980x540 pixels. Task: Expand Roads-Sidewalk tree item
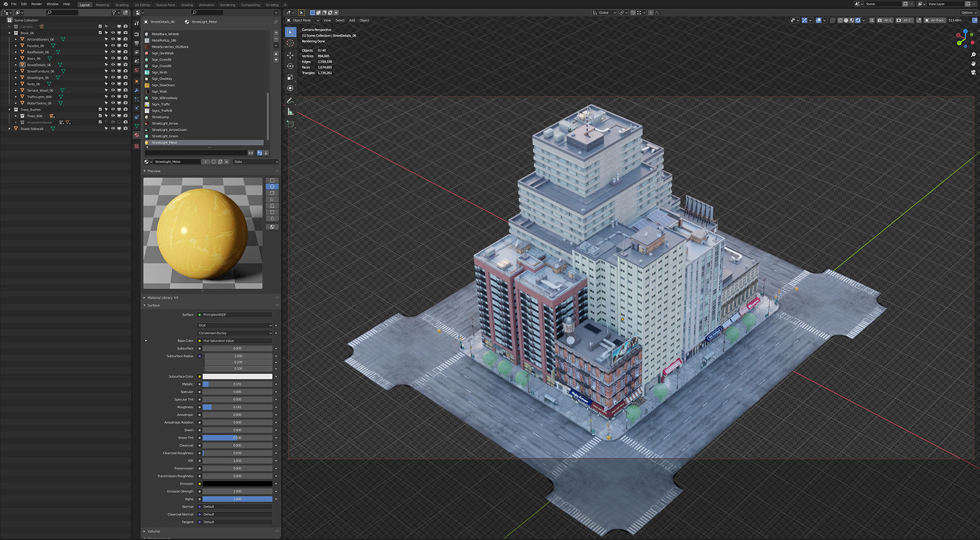click(10, 129)
